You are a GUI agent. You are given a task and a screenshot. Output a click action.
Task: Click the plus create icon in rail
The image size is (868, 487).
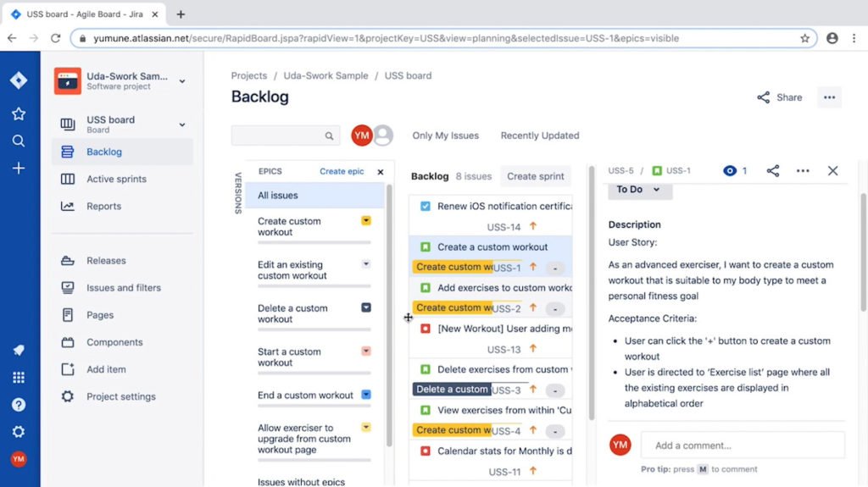coord(19,169)
